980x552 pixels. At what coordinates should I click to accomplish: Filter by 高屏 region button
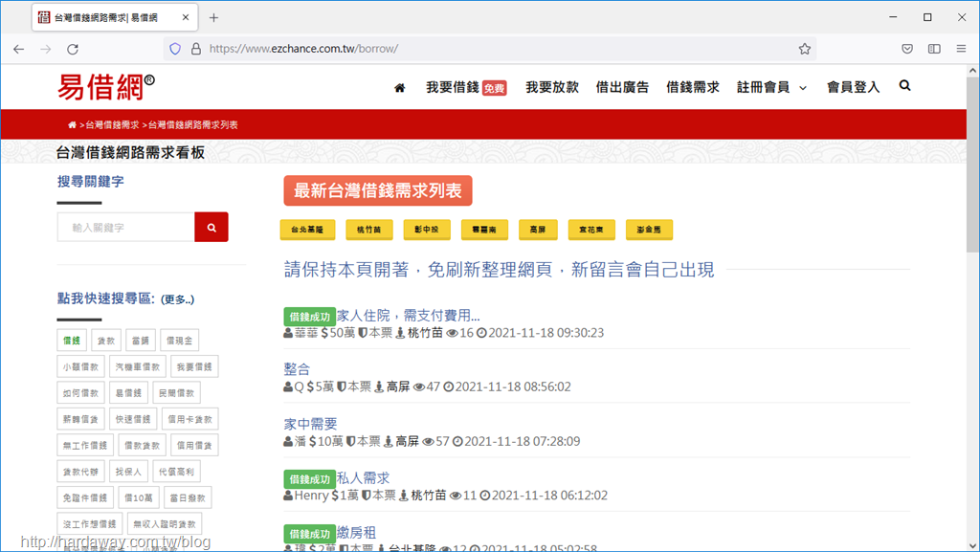click(538, 230)
